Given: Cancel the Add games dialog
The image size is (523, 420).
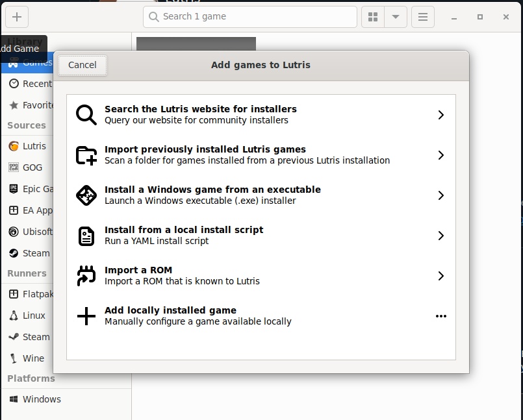Looking at the screenshot, I should click(83, 65).
